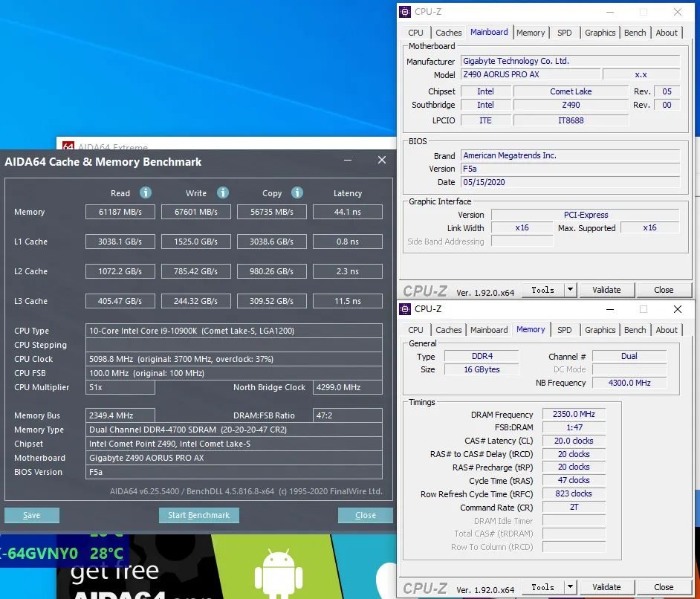This screenshot has height=599, width=700.
Task: Open About tab in top CPU-Z window
Action: [666, 33]
